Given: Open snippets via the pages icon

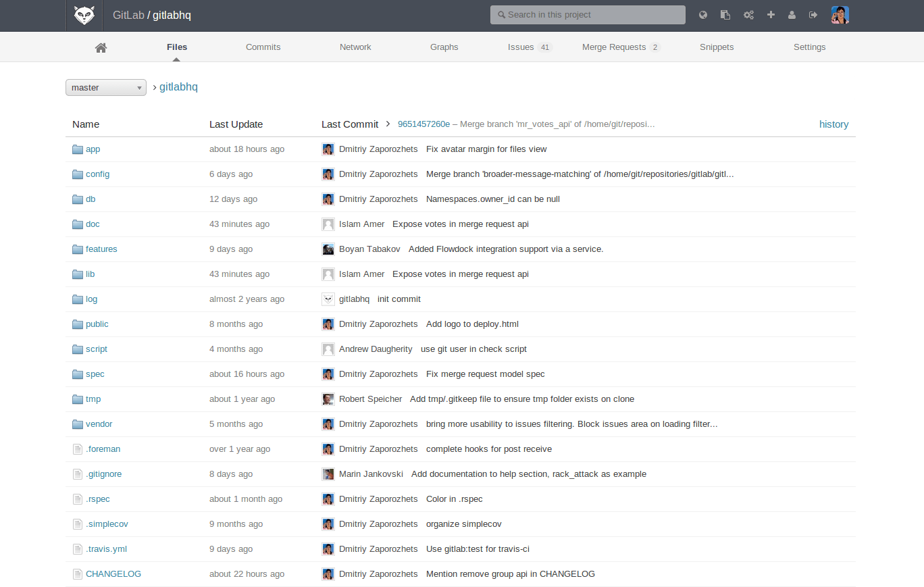Looking at the screenshot, I should point(725,15).
